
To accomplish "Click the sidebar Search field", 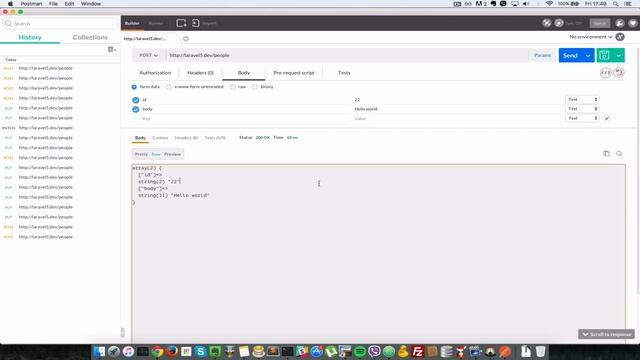I will [x=60, y=24].
